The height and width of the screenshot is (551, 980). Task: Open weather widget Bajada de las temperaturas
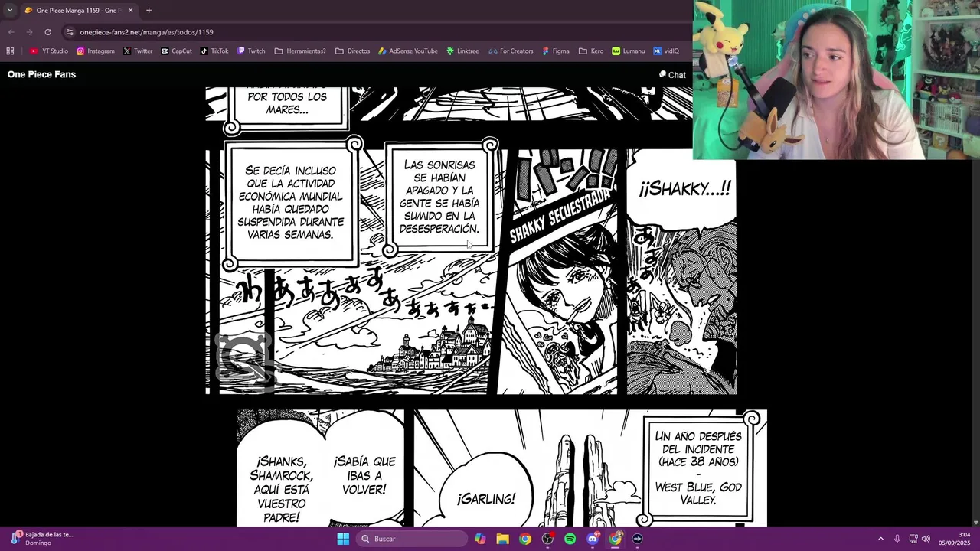click(x=42, y=539)
